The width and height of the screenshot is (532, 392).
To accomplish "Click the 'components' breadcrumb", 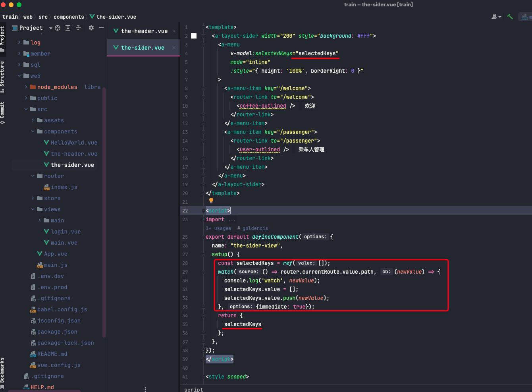I will (69, 17).
